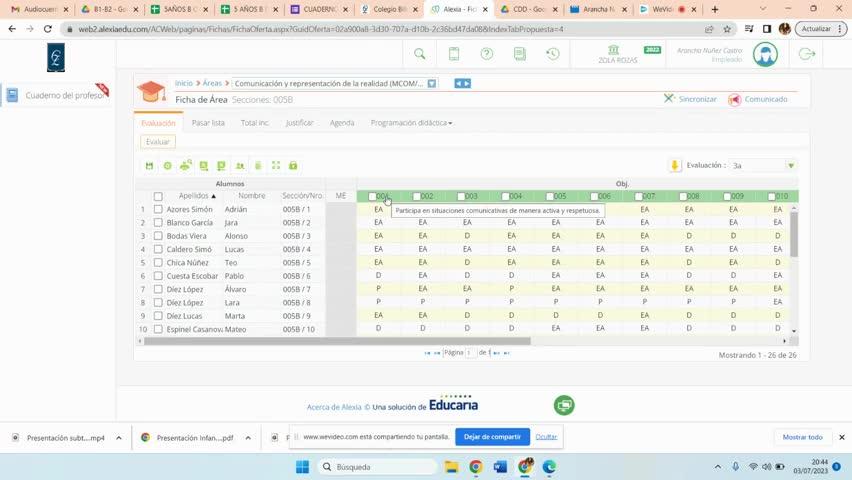Expand the Programación didáctica menu
The width and height of the screenshot is (852, 480).
click(x=411, y=123)
